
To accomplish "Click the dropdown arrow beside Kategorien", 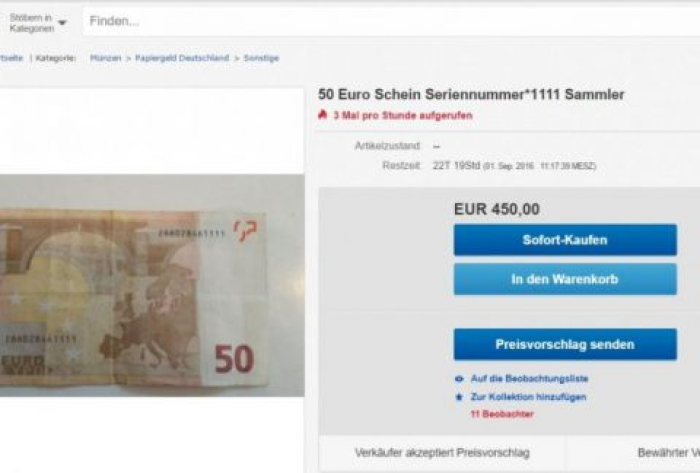I will (62, 23).
